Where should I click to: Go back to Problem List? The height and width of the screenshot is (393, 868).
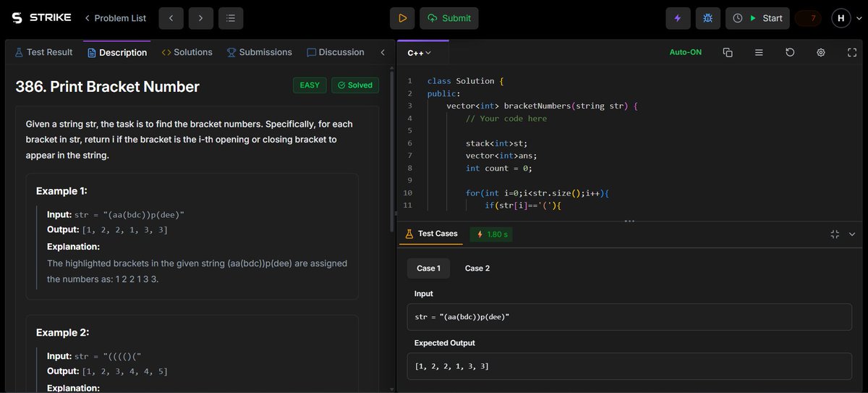(116, 18)
